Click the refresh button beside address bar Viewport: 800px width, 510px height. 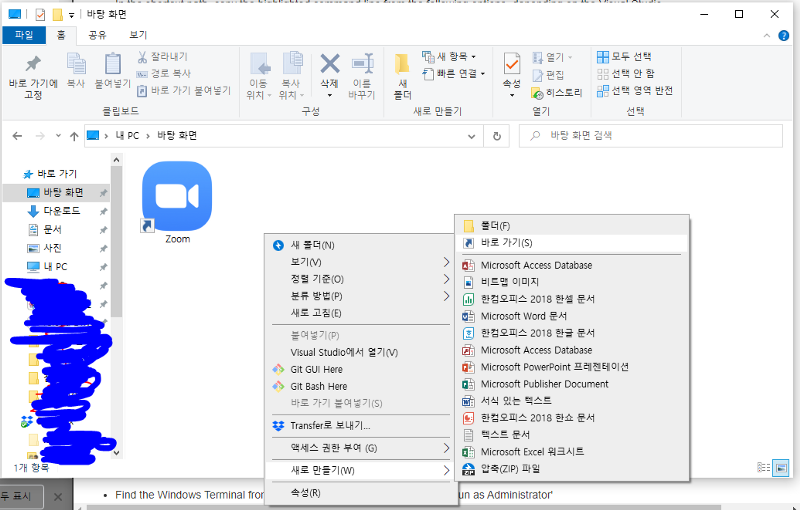coord(496,136)
